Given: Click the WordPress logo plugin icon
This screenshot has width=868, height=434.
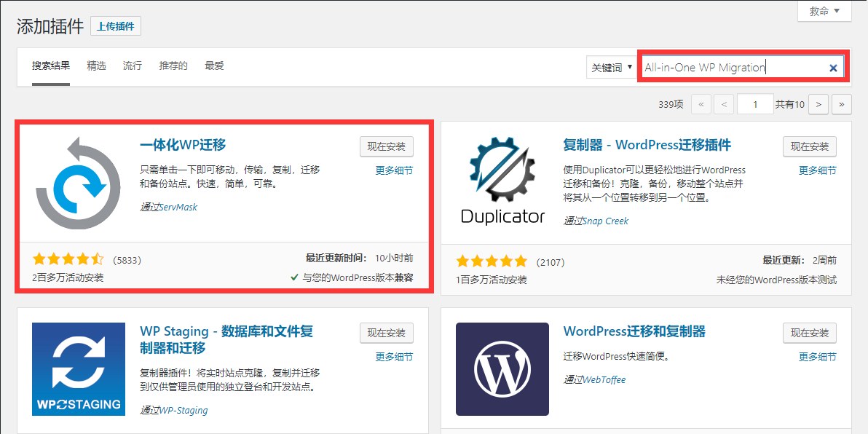Looking at the screenshot, I should pos(502,369).
